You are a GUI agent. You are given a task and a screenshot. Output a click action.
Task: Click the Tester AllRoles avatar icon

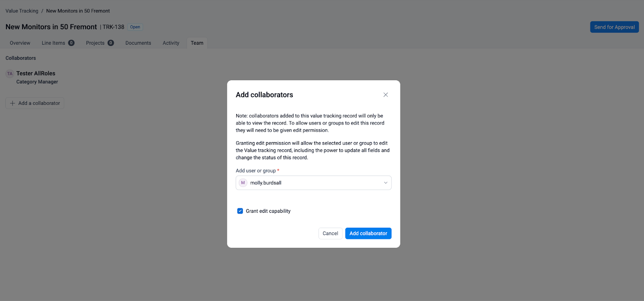pyautogui.click(x=10, y=74)
